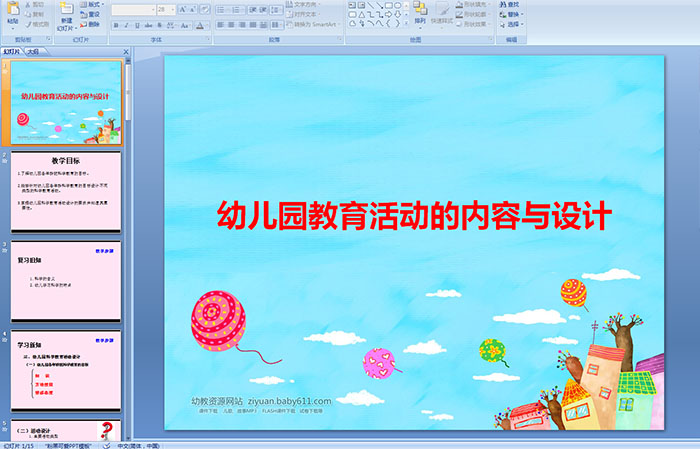Decrease the list indent level
Screen dimensions: 700x449
pyautogui.click(x=253, y=10)
